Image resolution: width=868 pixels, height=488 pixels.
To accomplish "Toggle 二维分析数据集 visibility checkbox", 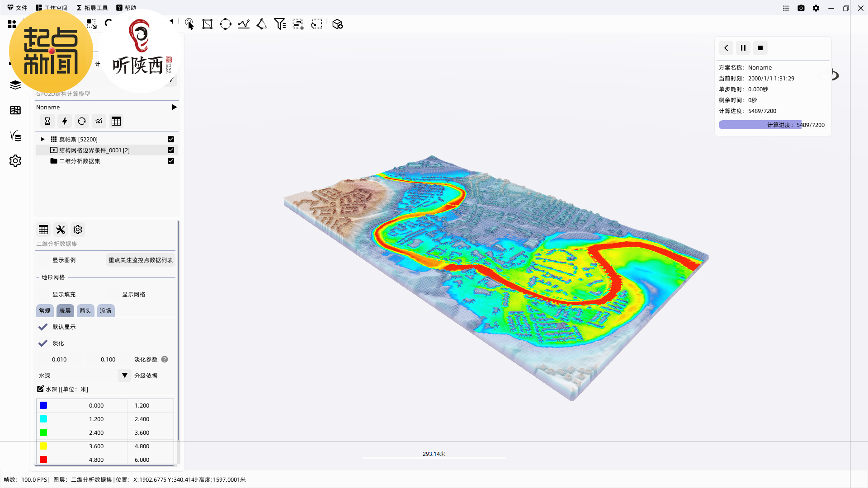I will click(171, 161).
